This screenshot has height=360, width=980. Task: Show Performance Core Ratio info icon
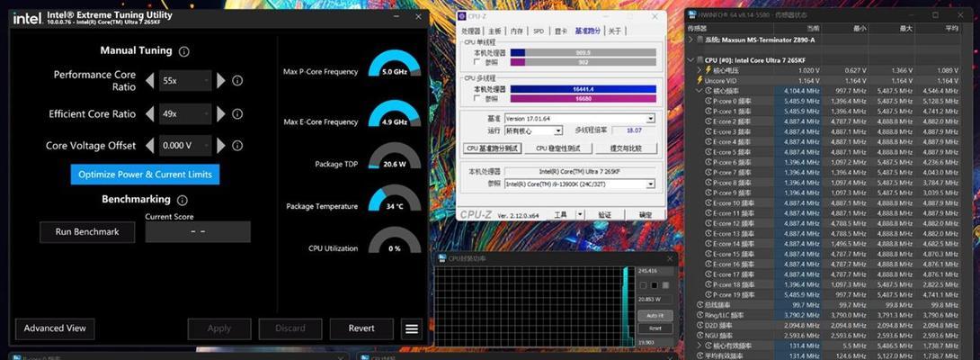point(237,80)
